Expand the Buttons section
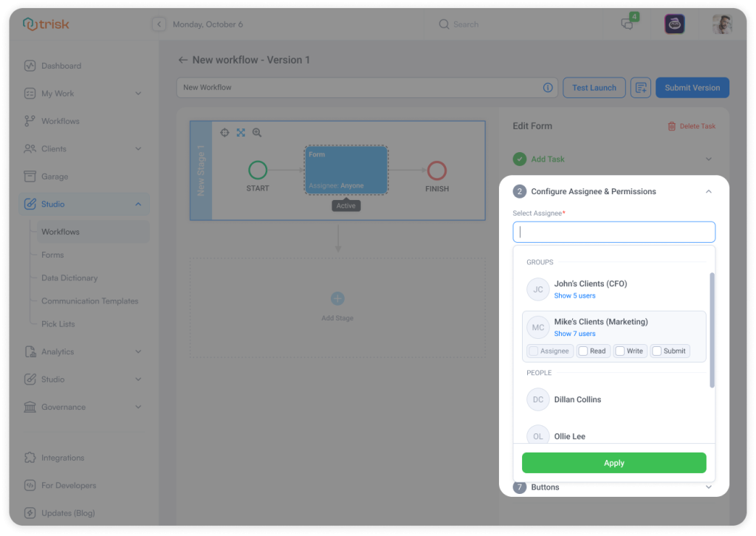Image resolution: width=756 pixels, height=536 pixels. pyautogui.click(x=708, y=487)
